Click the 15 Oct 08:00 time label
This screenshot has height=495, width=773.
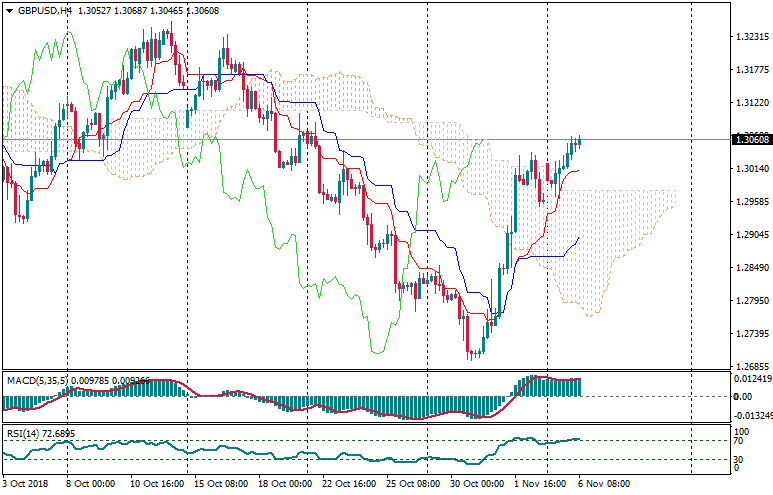point(220,483)
